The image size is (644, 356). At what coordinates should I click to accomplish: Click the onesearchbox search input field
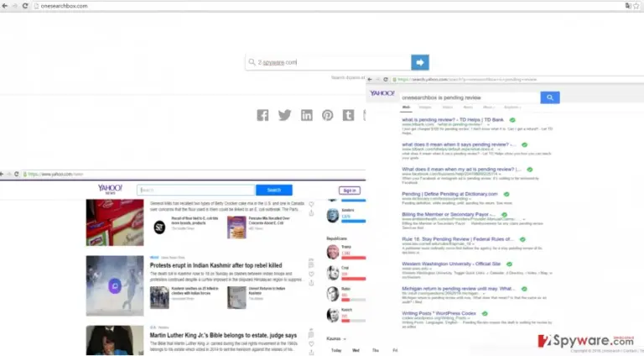[328, 62]
